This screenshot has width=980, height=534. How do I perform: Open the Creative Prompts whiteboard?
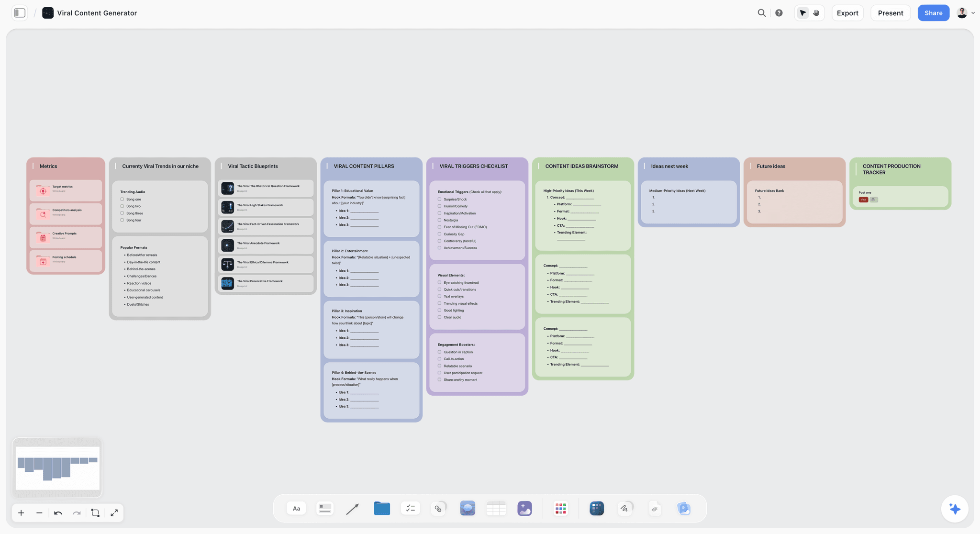tap(66, 237)
